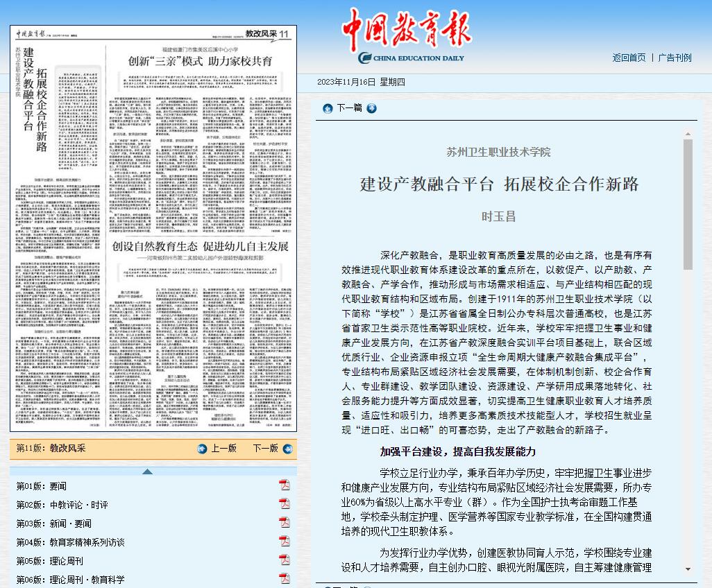This screenshot has height=588, width=712.
Task: Open PDF icon for 第04版 教育家精神系列访谈
Action: [x=285, y=542]
